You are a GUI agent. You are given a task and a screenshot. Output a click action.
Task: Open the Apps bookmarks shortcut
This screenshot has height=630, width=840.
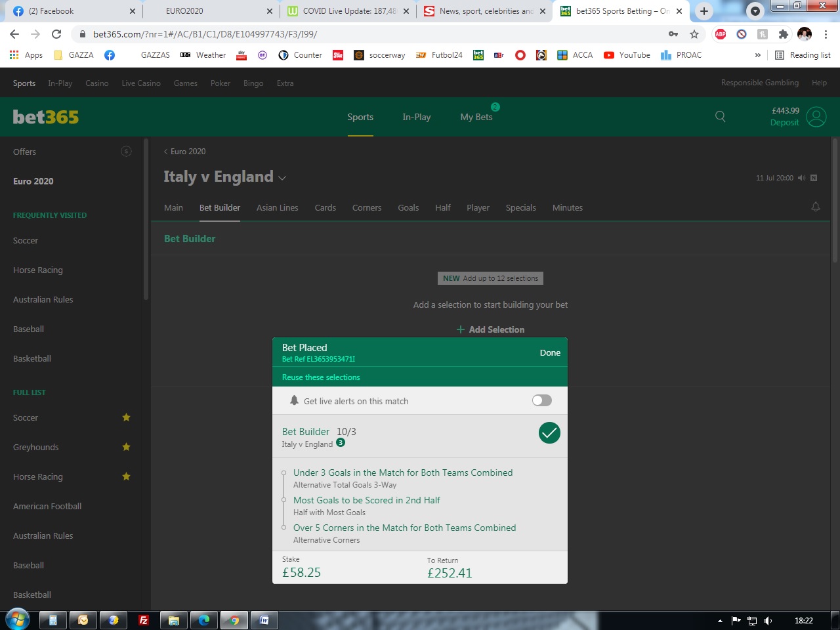pyautogui.click(x=26, y=55)
